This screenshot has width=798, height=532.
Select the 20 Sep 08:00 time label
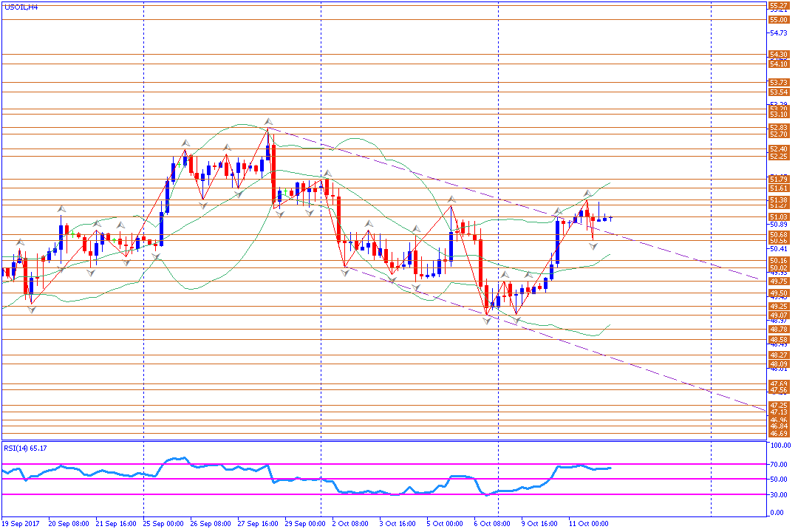[x=69, y=523]
